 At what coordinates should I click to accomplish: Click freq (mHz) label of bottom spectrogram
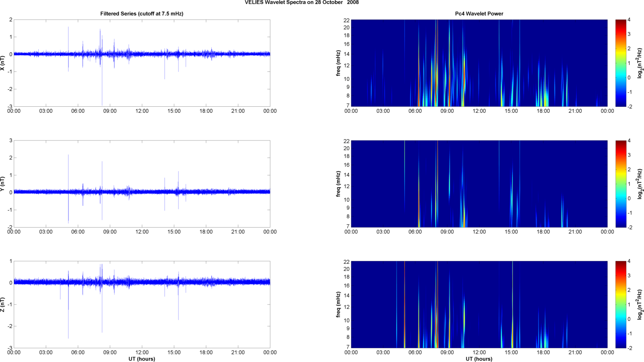(x=338, y=305)
